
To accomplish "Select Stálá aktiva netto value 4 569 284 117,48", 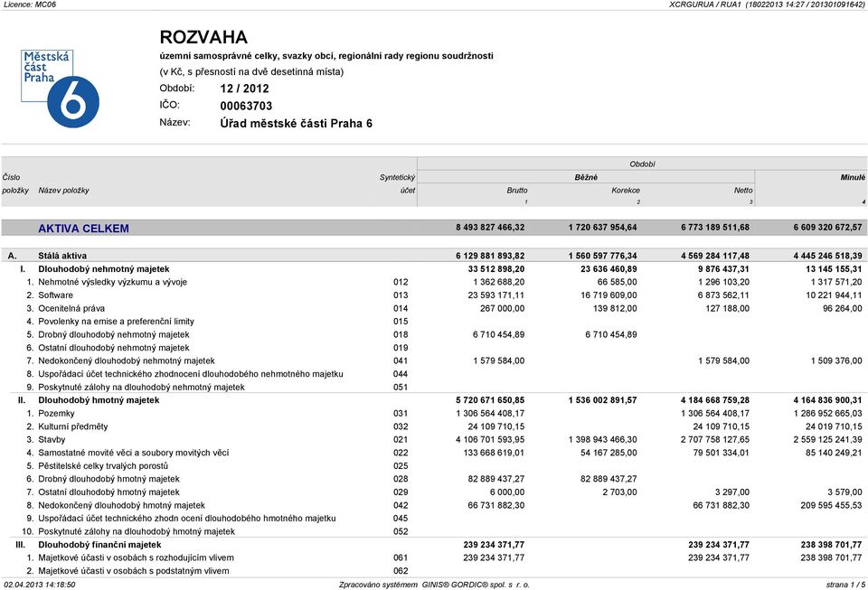I will (715, 256).
